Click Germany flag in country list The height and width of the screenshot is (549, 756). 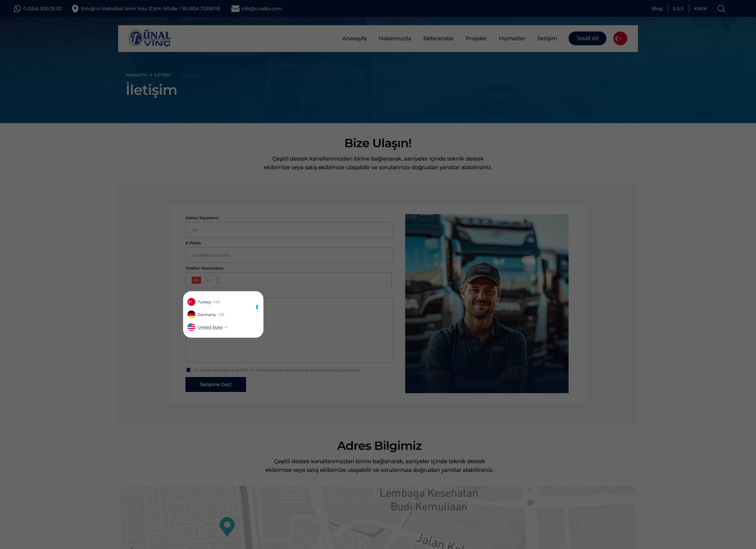point(191,314)
